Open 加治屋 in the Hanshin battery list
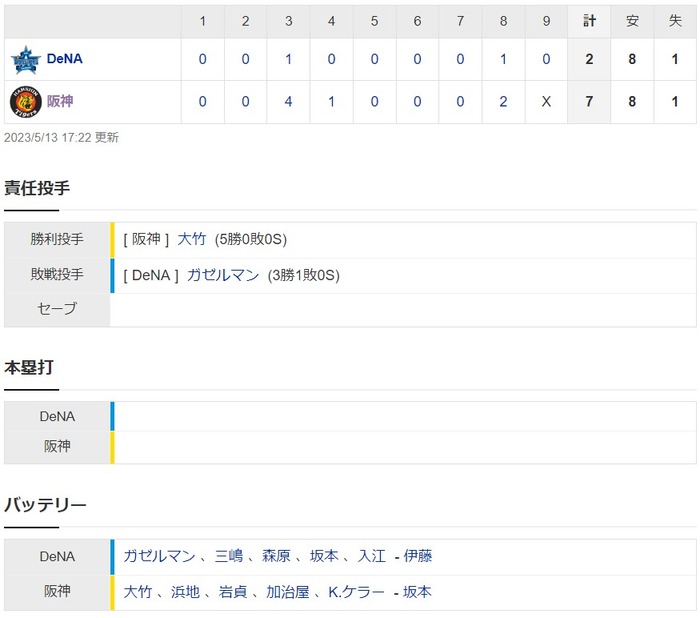The width and height of the screenshot is (700, 618). tap(288, 592)
